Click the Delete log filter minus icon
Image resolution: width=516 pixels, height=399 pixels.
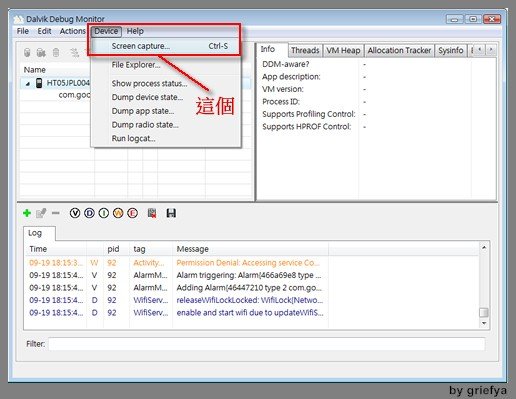click(x=56, y=213)
